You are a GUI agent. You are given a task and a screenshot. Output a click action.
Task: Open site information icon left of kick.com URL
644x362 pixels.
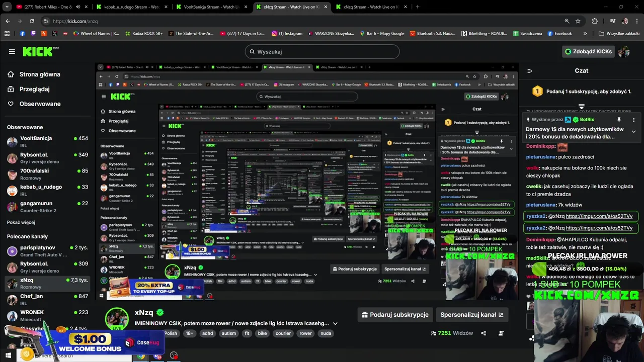click(x=46, y=21)
